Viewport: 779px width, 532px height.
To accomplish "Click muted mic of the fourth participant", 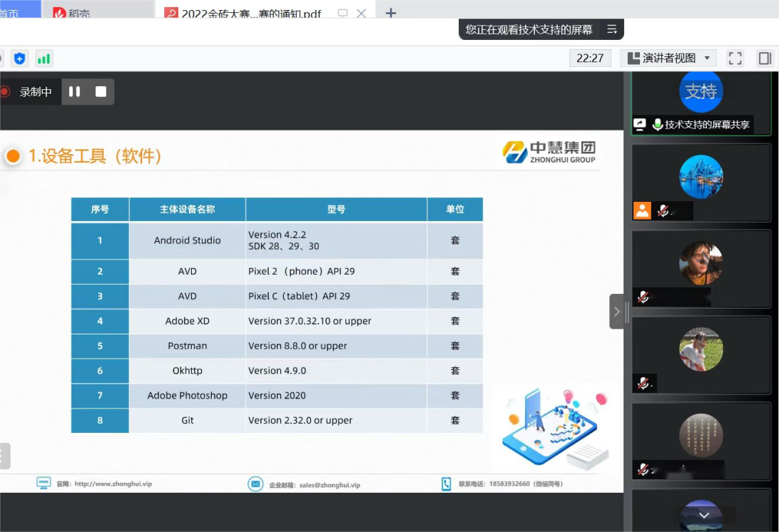I will tap(643, 384).
